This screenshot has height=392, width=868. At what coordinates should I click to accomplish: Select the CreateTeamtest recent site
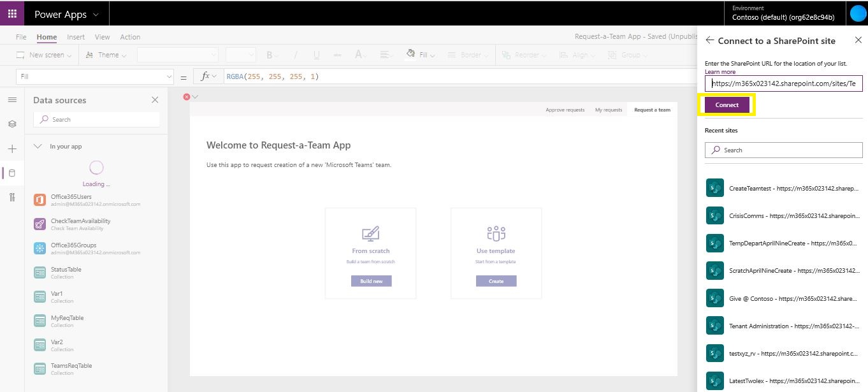(783, 189)
